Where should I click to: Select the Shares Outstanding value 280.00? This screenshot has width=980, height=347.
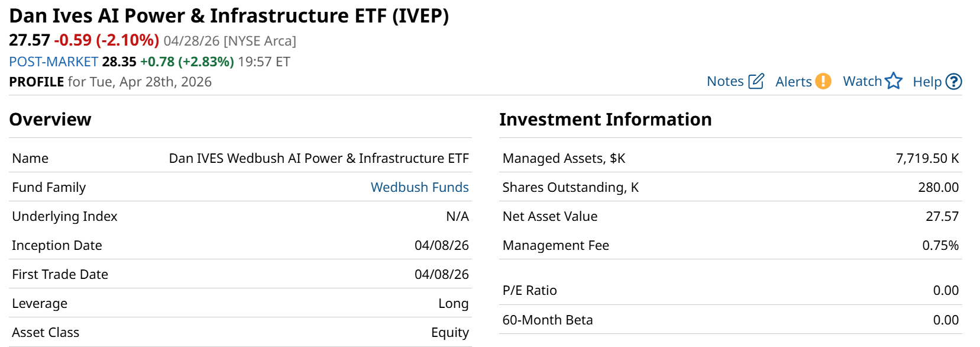coord(938,187)
